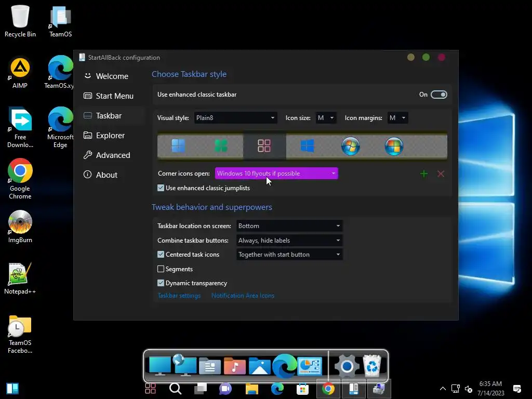Click the muted volume tray icon
The width and height of the screenshot is (532, 399).
(469, 389)
